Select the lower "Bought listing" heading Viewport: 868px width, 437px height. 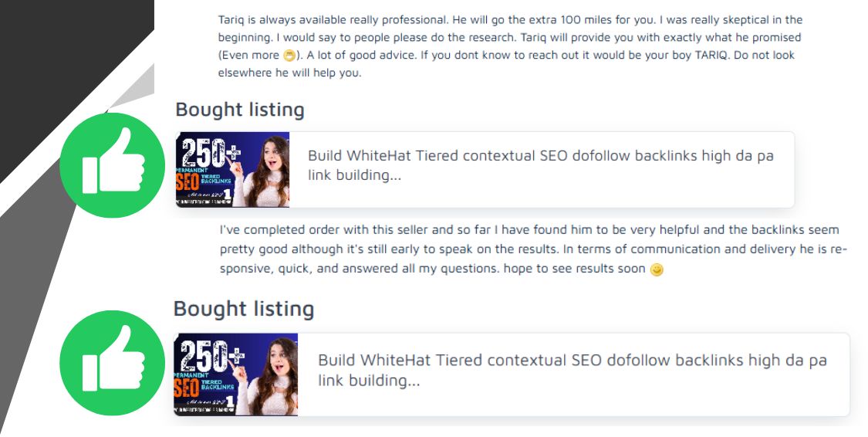coord(244,309)
